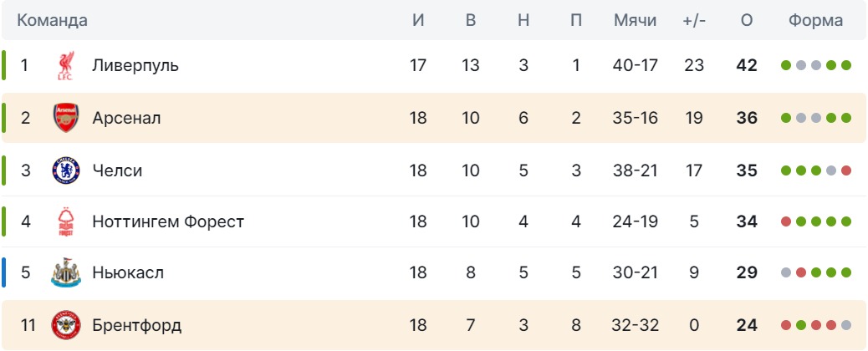Select the Арсенал highlighted table row name
This screenshot has width=868, height=351.
pyautogui.click(x=127, y=118)
